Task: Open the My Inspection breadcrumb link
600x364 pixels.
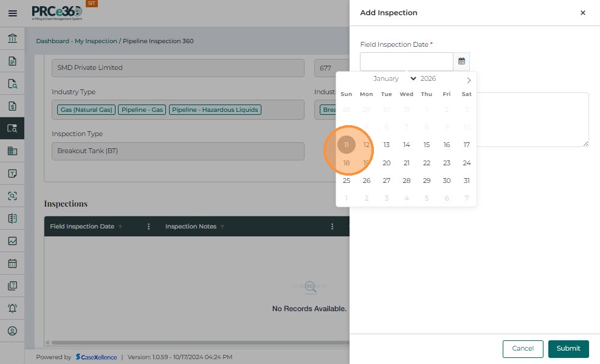Action: coord(95,41)
